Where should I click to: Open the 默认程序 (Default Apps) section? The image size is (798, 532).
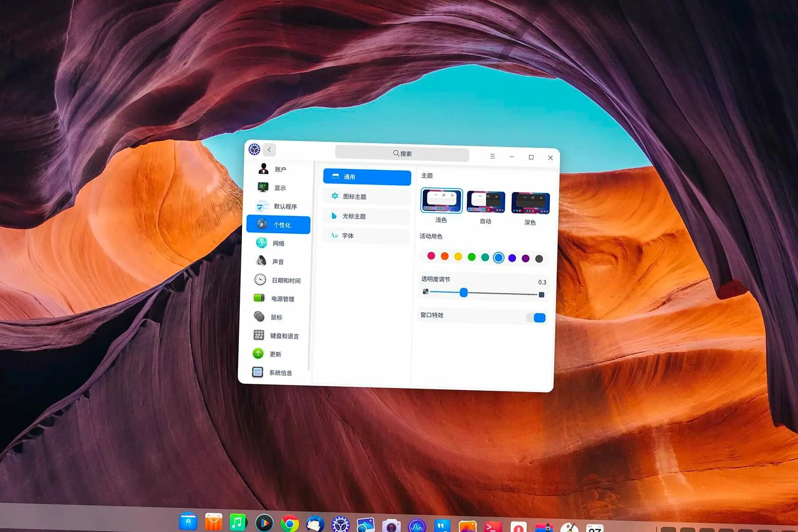pos(278,206)
